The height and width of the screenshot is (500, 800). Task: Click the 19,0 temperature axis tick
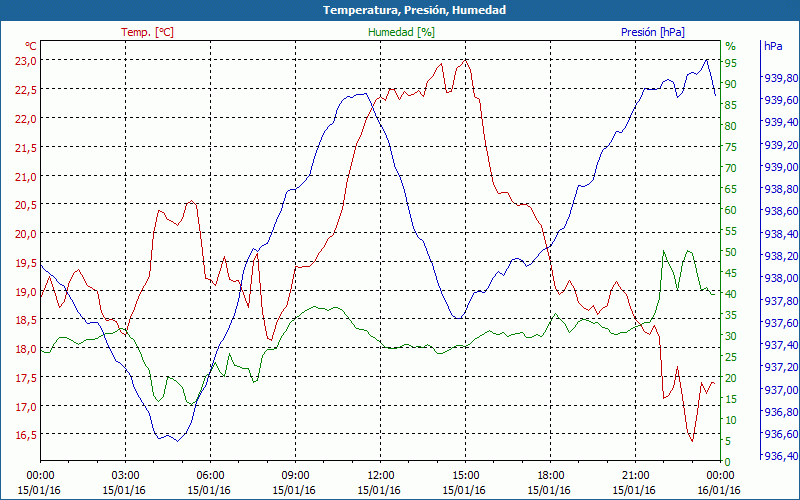(26, 291)
